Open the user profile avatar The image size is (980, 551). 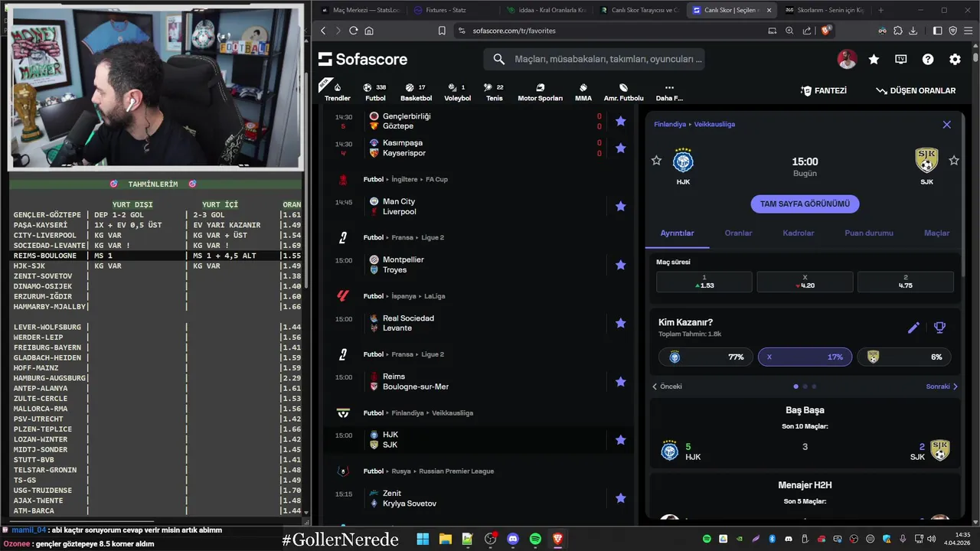tap(847, 59)
